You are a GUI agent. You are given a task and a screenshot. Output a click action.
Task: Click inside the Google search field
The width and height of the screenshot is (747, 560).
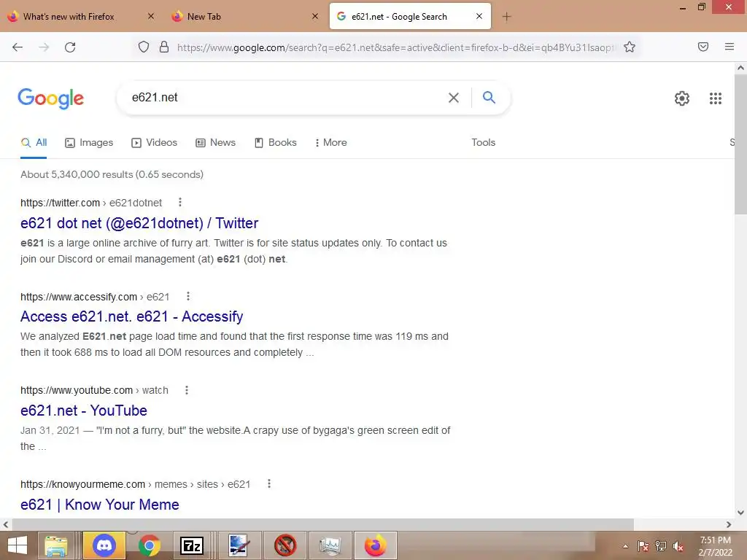[x=286, y=98]
